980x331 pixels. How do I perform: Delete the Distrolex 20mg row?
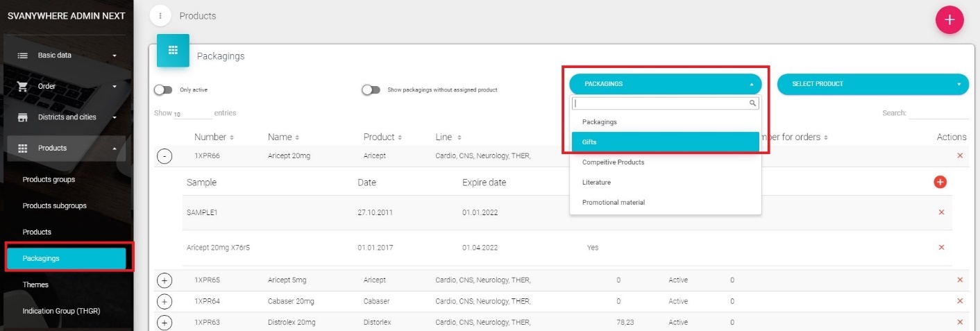point(960,322)
